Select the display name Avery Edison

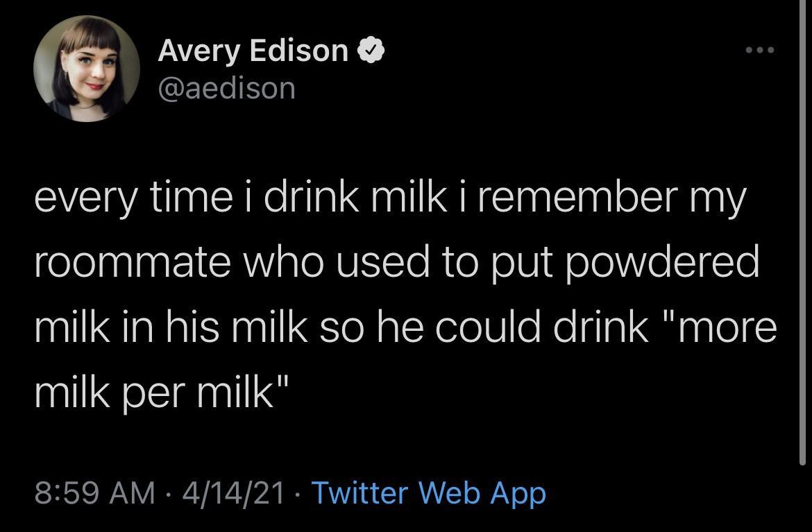point(253,49)
